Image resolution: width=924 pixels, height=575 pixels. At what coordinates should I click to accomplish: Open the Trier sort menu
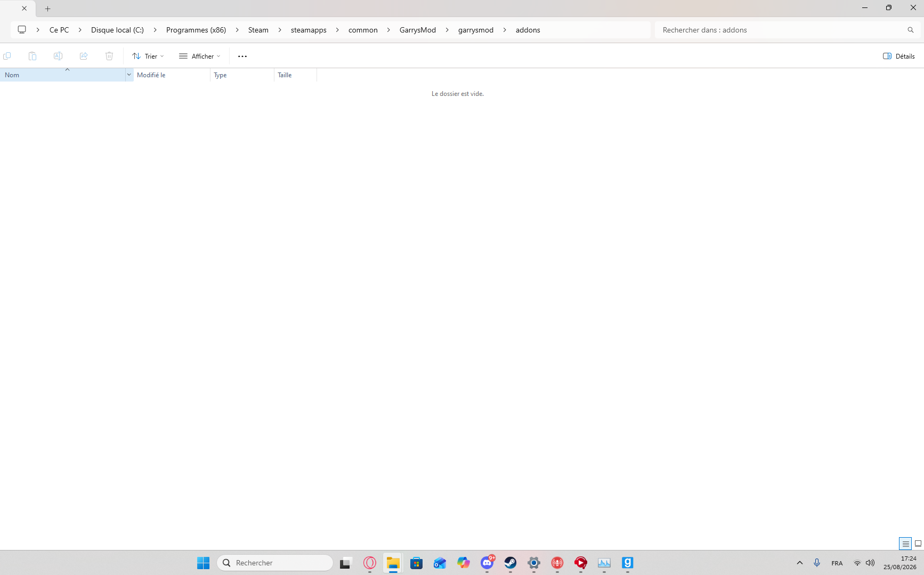point(148,56)
